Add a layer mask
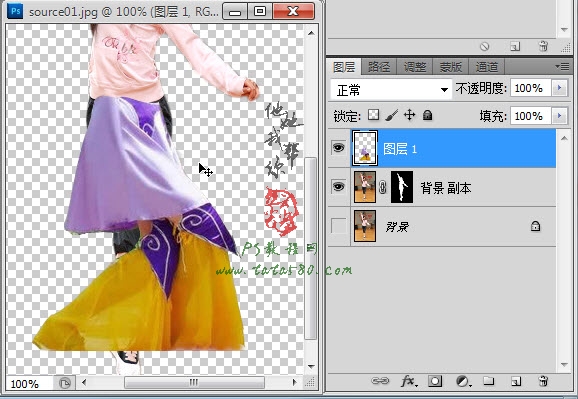 click(435, 381)
